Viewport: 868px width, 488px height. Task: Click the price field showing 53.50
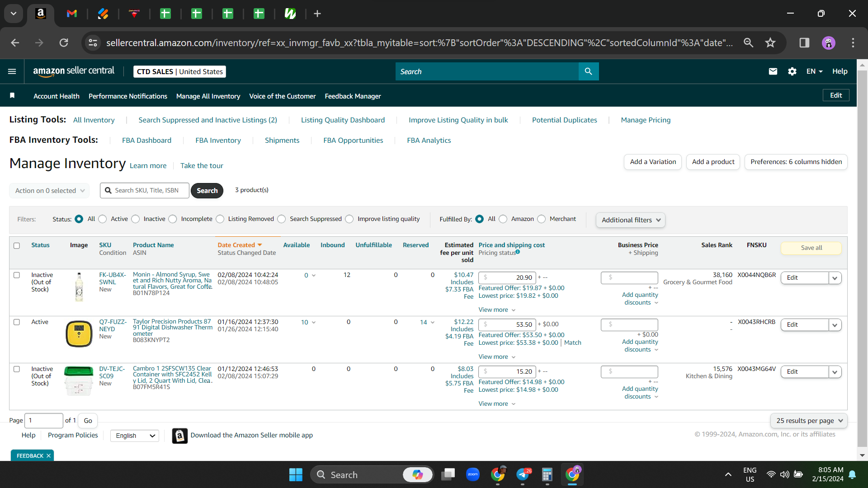507,325
